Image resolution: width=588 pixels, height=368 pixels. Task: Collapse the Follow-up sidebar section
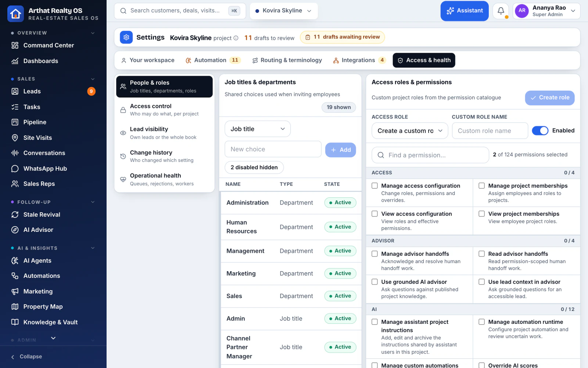[x=93, y=202]
